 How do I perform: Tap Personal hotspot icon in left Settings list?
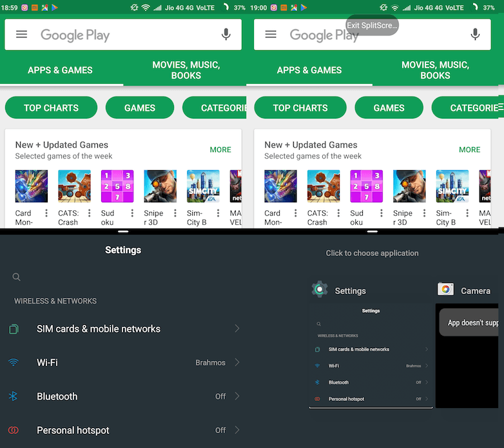13,430
